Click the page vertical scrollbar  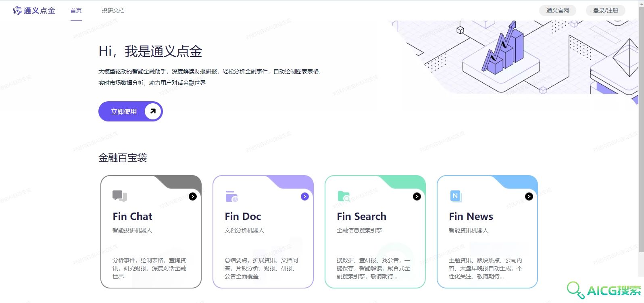[641, 129]
